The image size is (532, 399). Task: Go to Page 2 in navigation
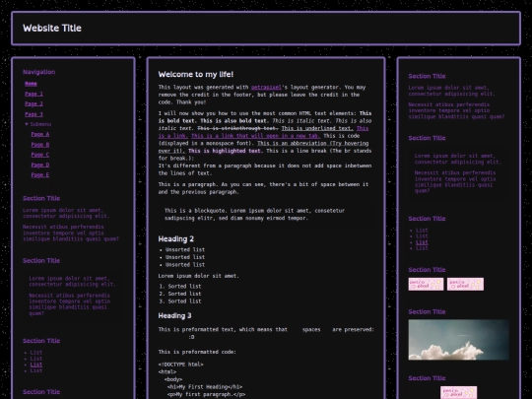[33, 104]
